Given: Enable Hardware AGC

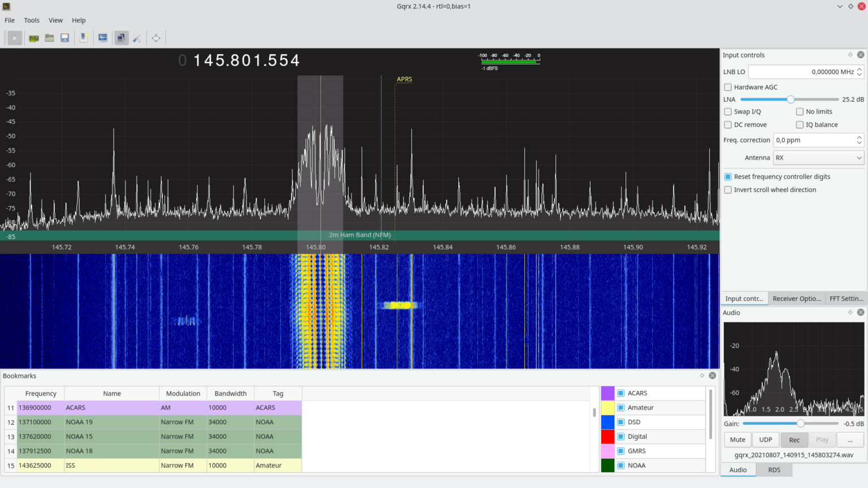Looking at the screenshot, I should pos(728,87).
